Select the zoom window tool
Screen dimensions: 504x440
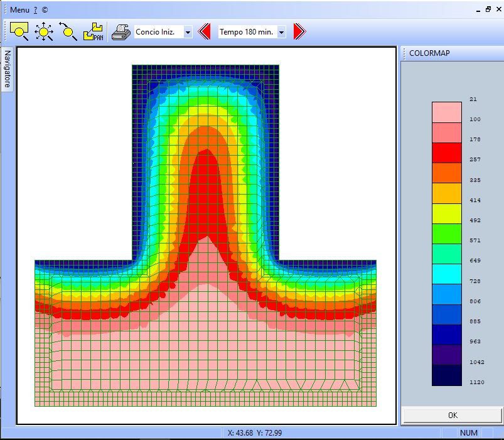(19, 31)
